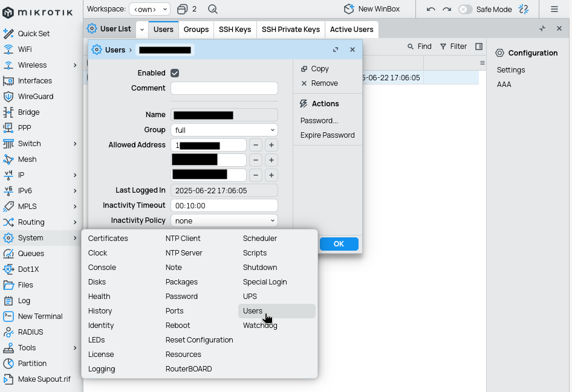
Task: Switch to the SSH Keys tab
Action: click(235, 30)
